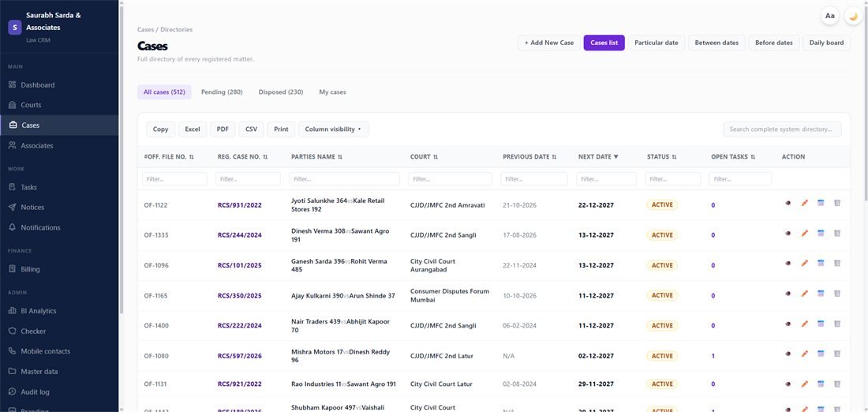Export table with Excel button
The width and height of the screenshot is (868, 412).
point(192,129)
